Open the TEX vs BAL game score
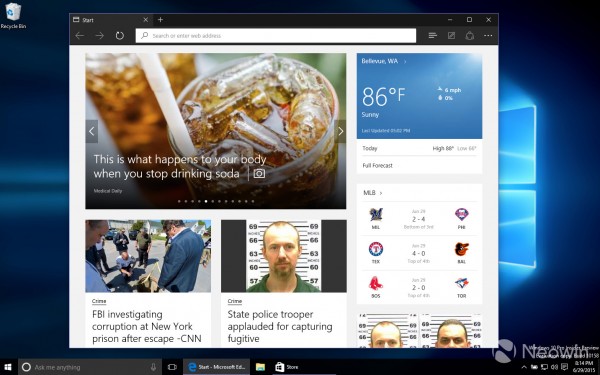Screen dimensions: 600x375 (419, 253)
